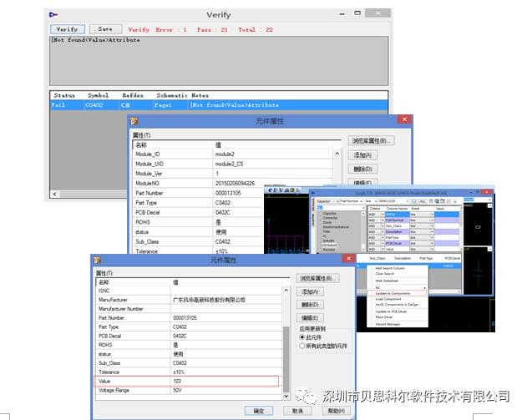Open the like dropdown in Sub_Class row

coord(432,225)
